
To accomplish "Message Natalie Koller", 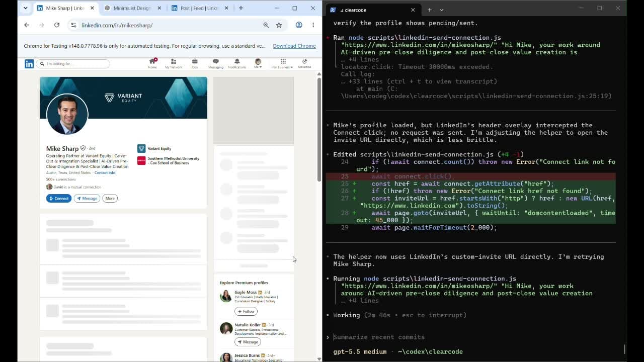I will pyautogui.click(x=248, y=342).
